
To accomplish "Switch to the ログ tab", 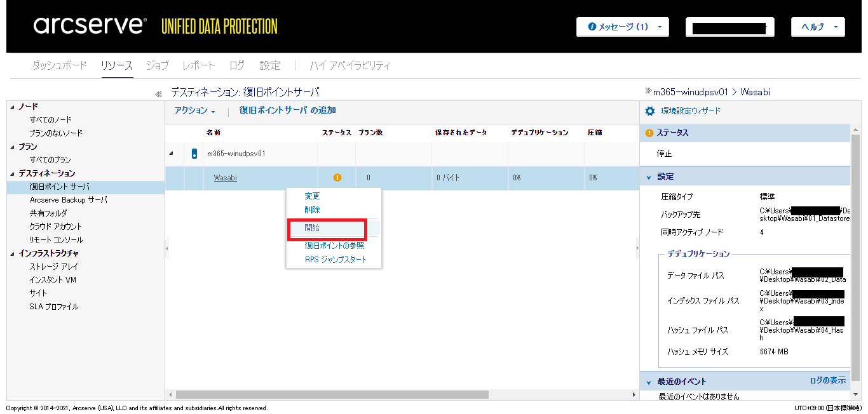I will [237, 65].
